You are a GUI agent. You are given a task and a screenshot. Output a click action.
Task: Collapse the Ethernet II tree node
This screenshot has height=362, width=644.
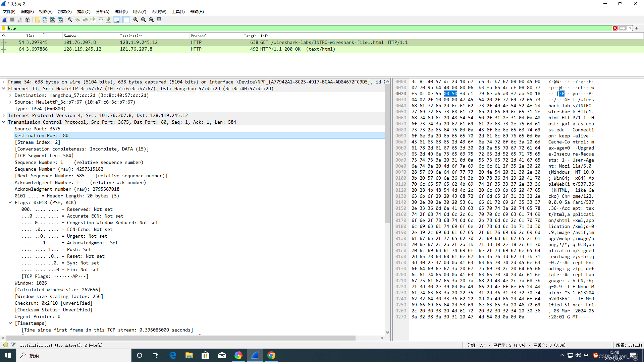(x=4, y=89)
